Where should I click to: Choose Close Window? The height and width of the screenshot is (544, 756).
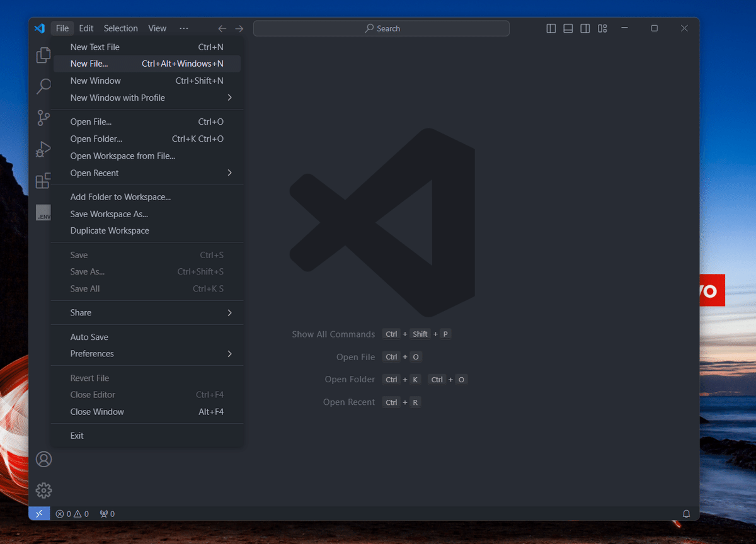147,412
